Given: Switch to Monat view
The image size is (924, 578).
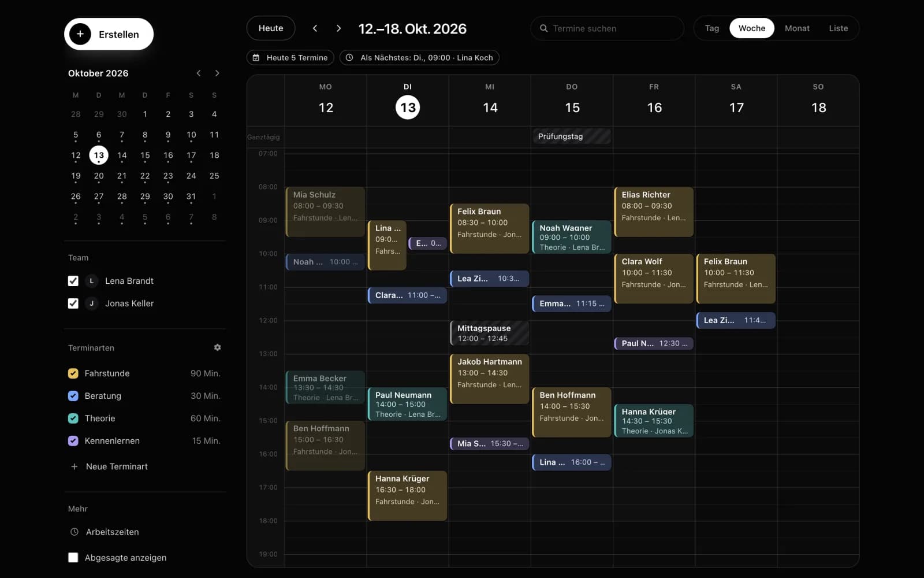Looking at the screenshot, I should tap(797, 28).
